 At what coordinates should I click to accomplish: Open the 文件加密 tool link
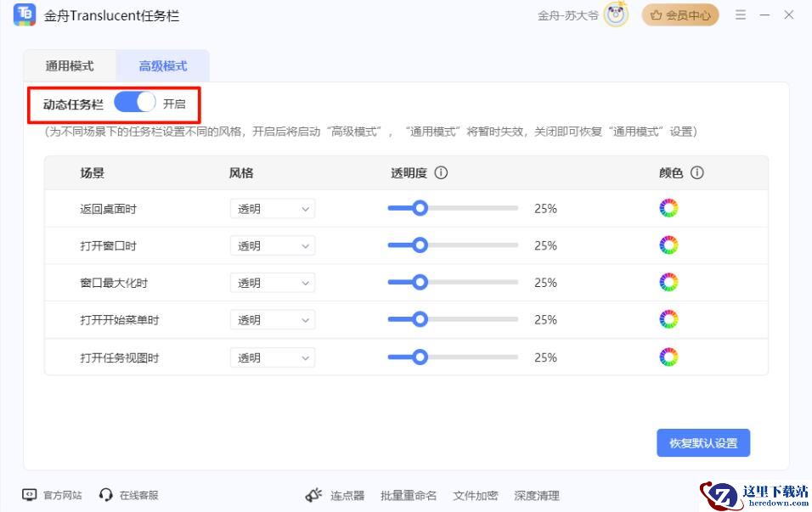476,495
